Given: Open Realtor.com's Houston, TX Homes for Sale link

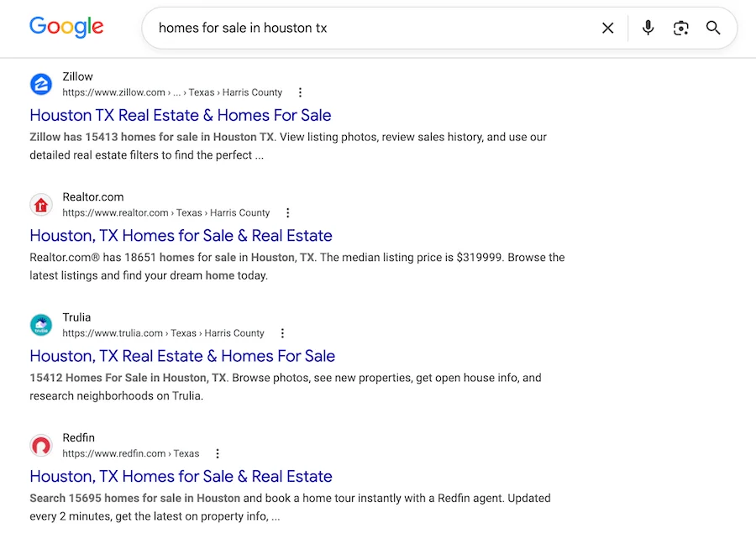Looking at the screenshot, I should (x=181, y=236).
